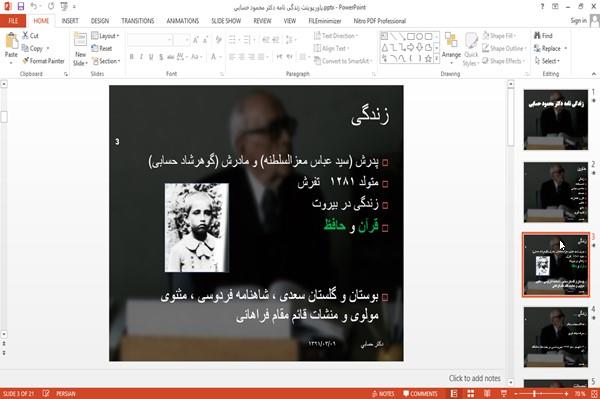The width and height of the screenshot is (600, 399).
Task: Click the Undo arrow icon
Action: pos(34,6)
